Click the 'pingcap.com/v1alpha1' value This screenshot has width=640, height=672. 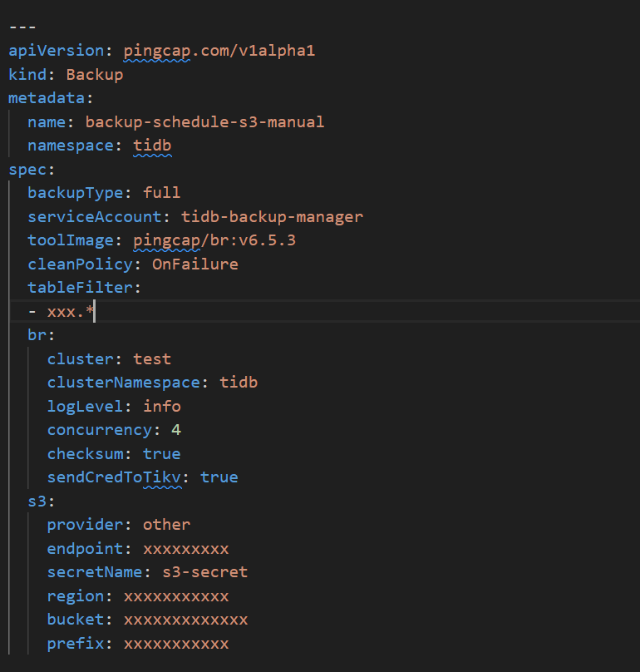(219, 51)
